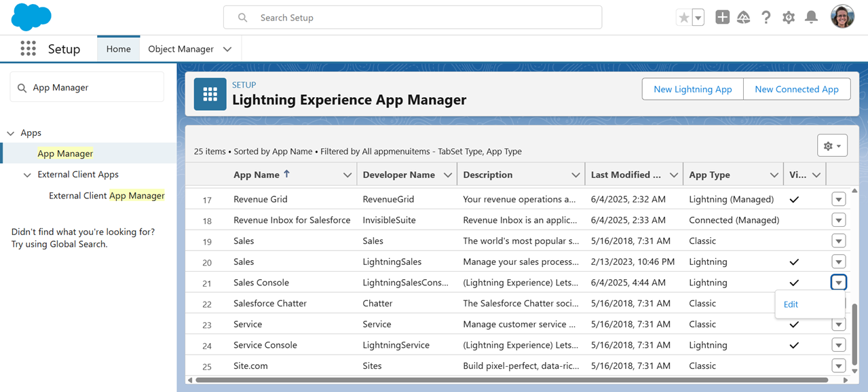Collapse External Client Apps tree node
The height and width of the screenshot is (392, 868).
pos(27,175)
